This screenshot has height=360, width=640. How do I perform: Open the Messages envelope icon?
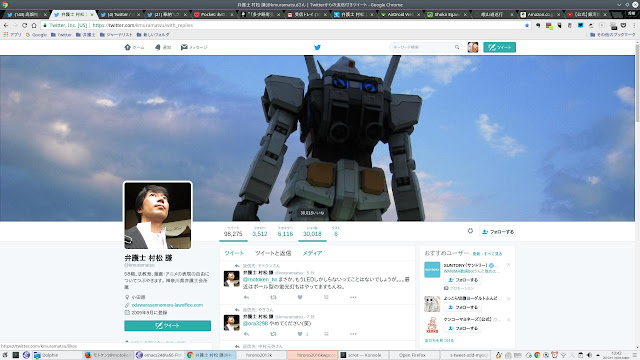(x=184, y=47)
